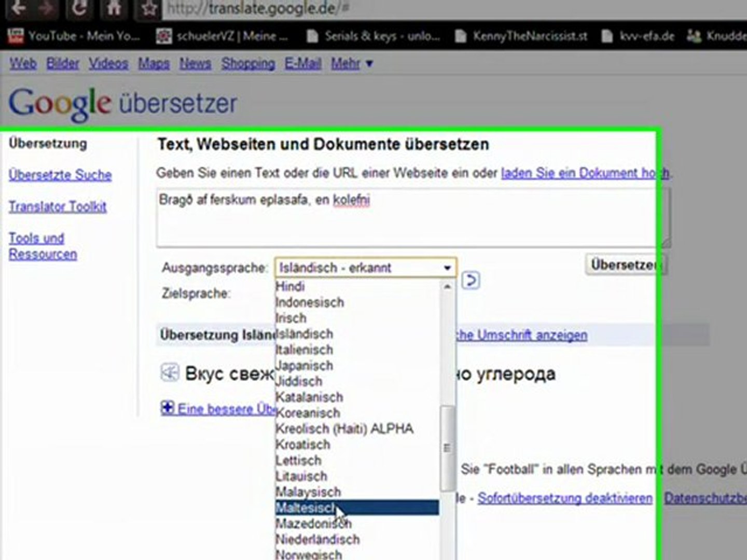
Task: Swap source and target languages
Action: 471,281
